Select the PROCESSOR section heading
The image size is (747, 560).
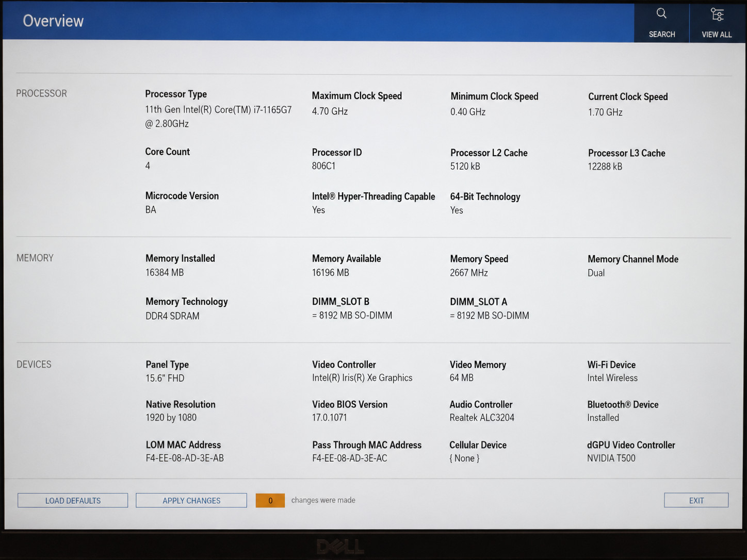point(41,93)
